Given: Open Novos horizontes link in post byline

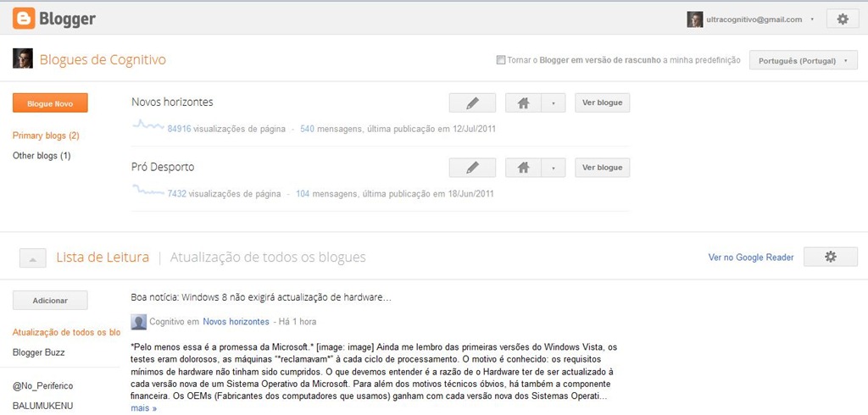Looking at the screenshot, I should [236, 322].
